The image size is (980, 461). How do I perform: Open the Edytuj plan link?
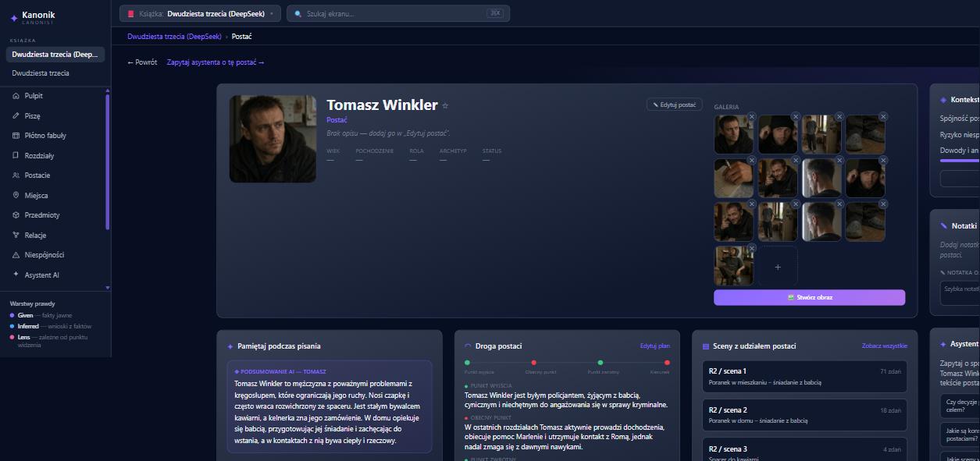coord(655,346)
